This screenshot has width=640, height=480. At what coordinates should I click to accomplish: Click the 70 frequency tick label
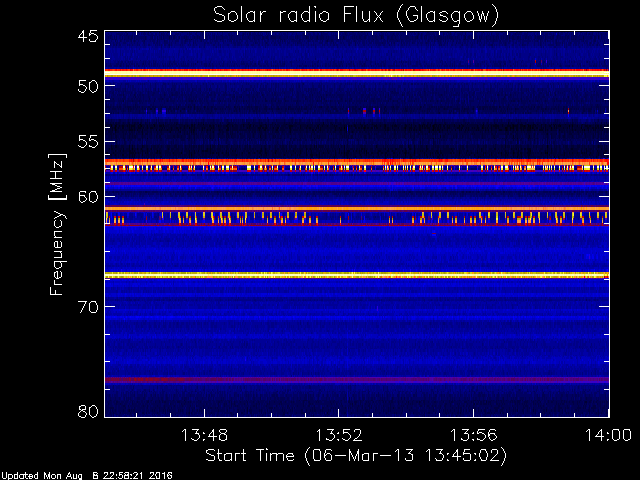[88, 307]
